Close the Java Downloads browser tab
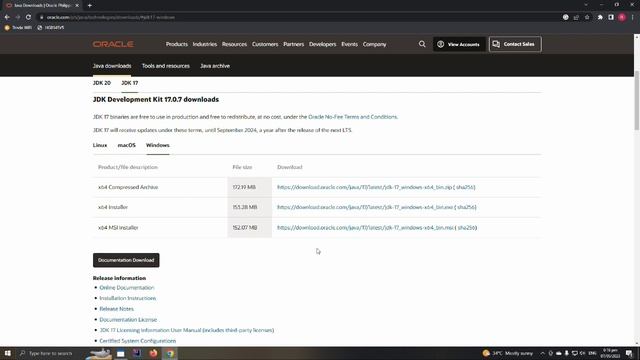640x360 pixels. tap(77, 5)
